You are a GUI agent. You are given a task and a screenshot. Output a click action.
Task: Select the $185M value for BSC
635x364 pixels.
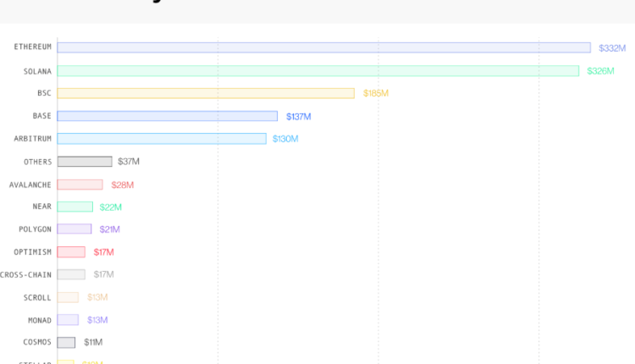point(376,93)
